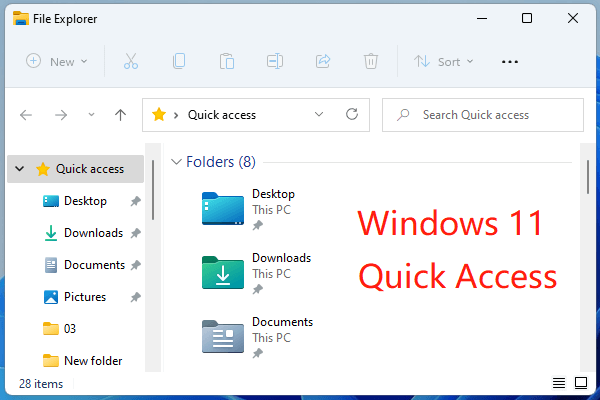Select Quick access in the sidebar

tap(76, 169)
